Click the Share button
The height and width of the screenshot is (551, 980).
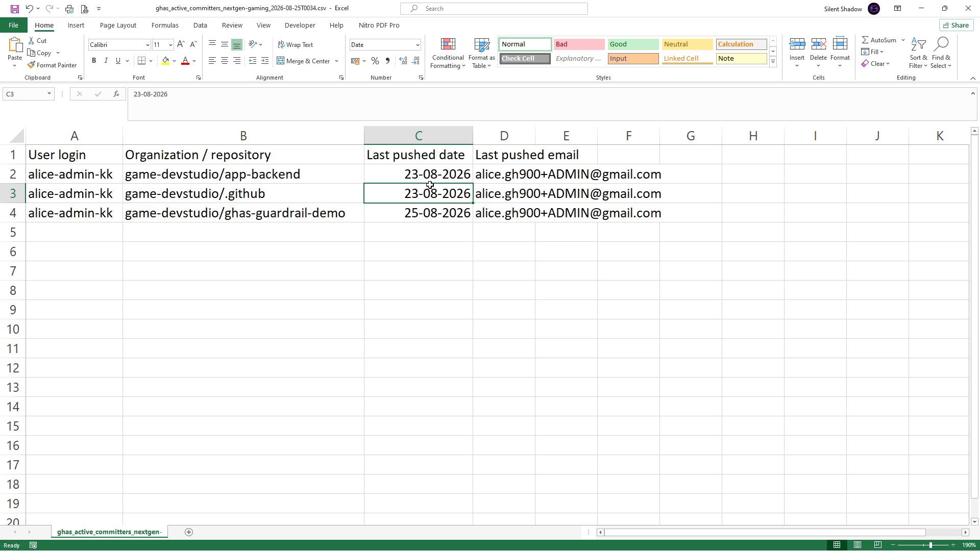click(956, 25)
